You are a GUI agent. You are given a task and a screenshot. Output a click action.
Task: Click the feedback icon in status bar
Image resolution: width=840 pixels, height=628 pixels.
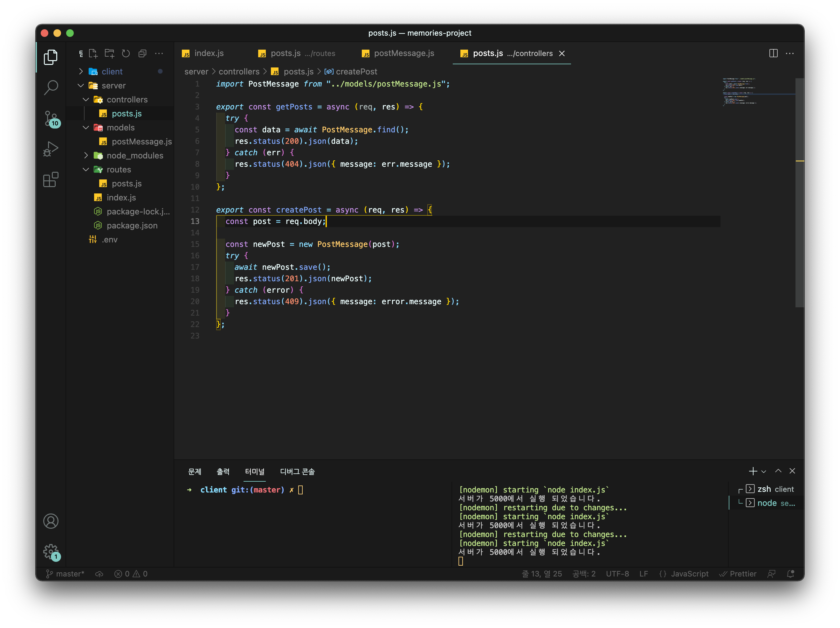(x=771, y=574)
